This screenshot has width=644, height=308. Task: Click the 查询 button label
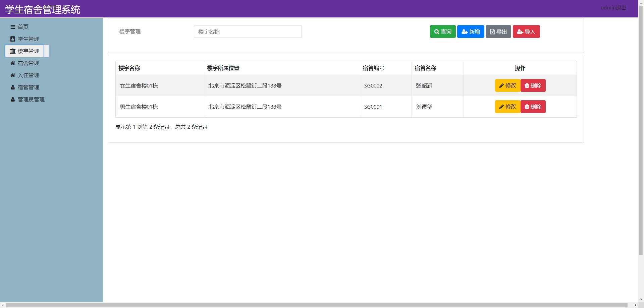(x=446, y=32)
